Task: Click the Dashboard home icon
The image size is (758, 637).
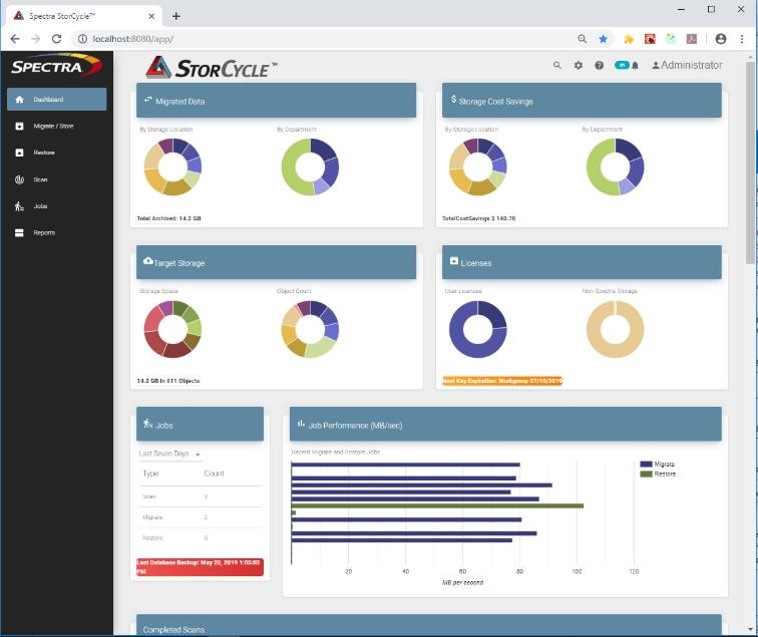Action: click(19, 99)
